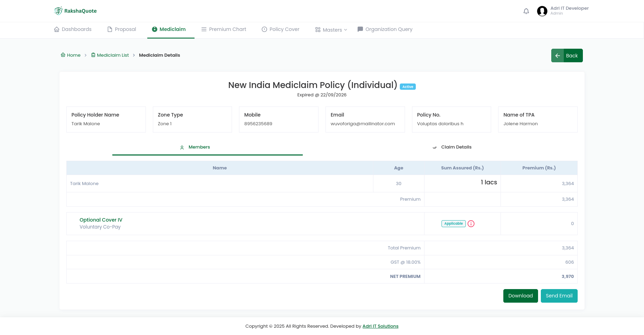Click the Proposal document icon

pos(110,29)
